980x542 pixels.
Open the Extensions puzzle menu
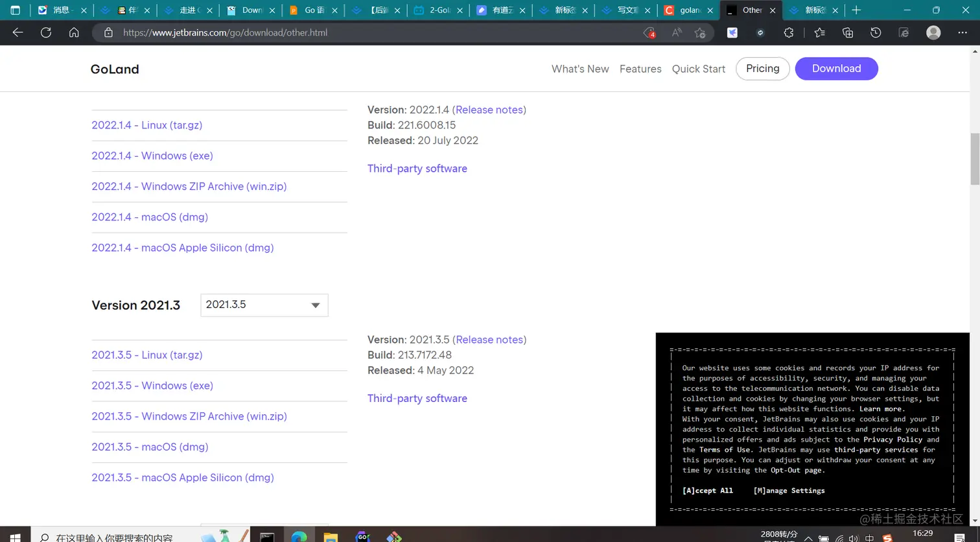tap(789, 32)
